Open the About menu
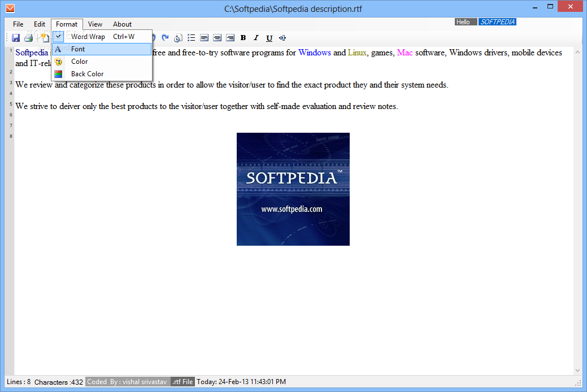Image resolution: width=587 pixels, height=392 pixels. pos(123,24)
